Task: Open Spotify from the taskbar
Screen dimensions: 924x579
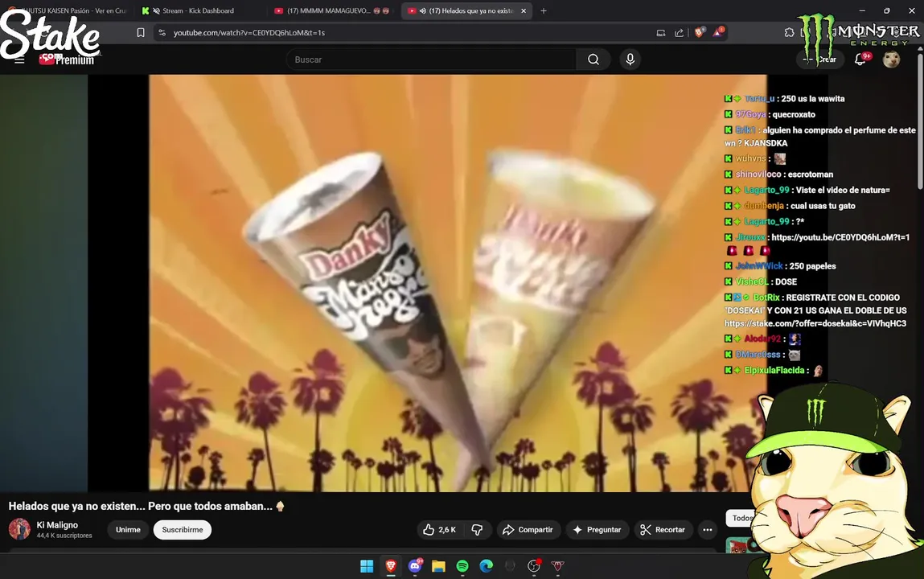Action: (x=462, y=566)
